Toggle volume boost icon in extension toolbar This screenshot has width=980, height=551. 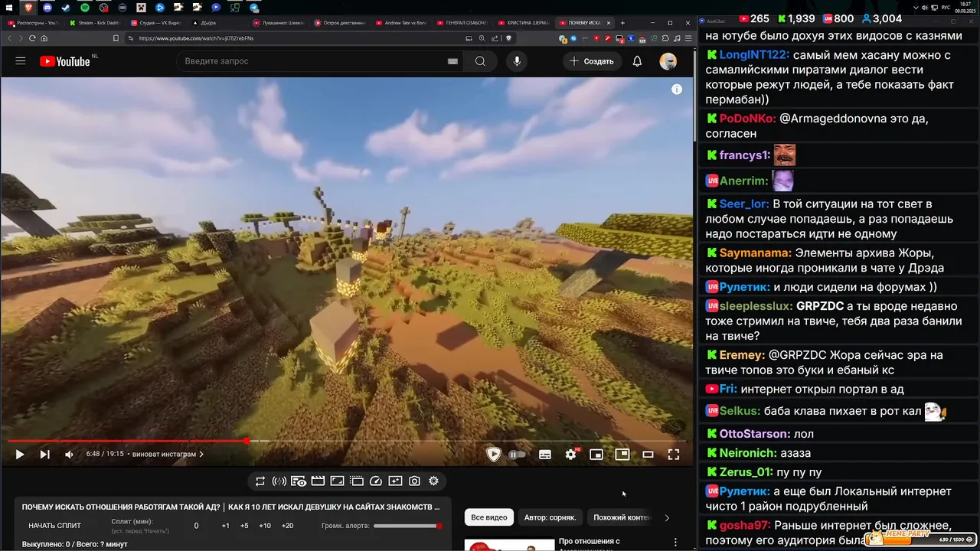(x=279, y=481)
